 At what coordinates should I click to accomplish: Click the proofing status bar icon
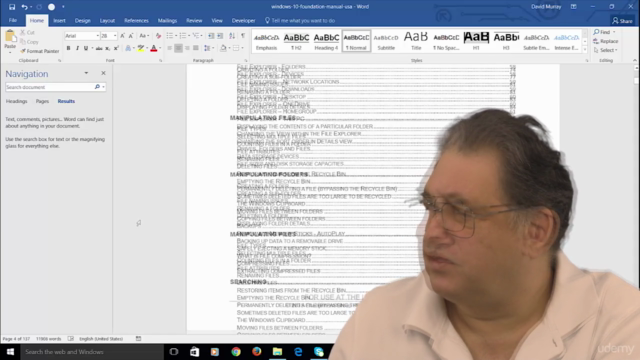click(x=71, y=339)
